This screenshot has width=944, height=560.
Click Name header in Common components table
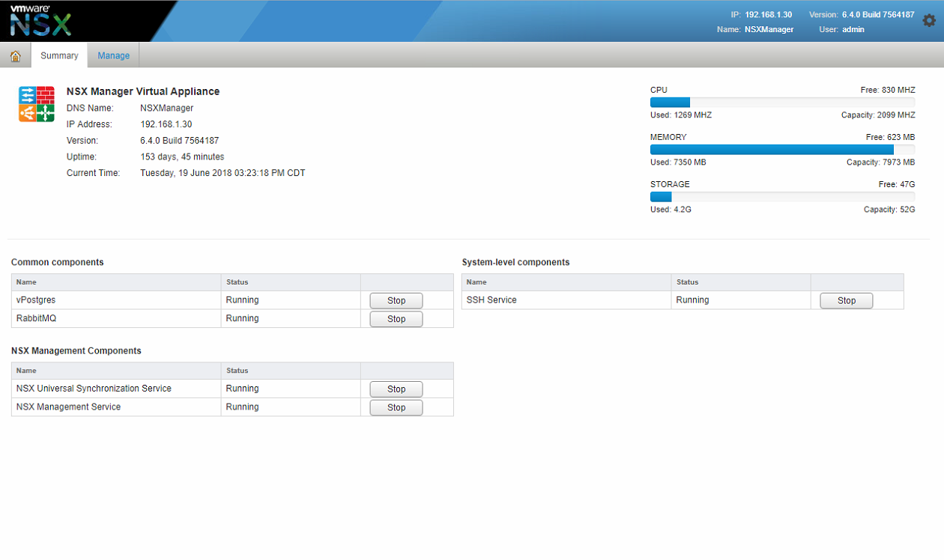tap(26, 282)
